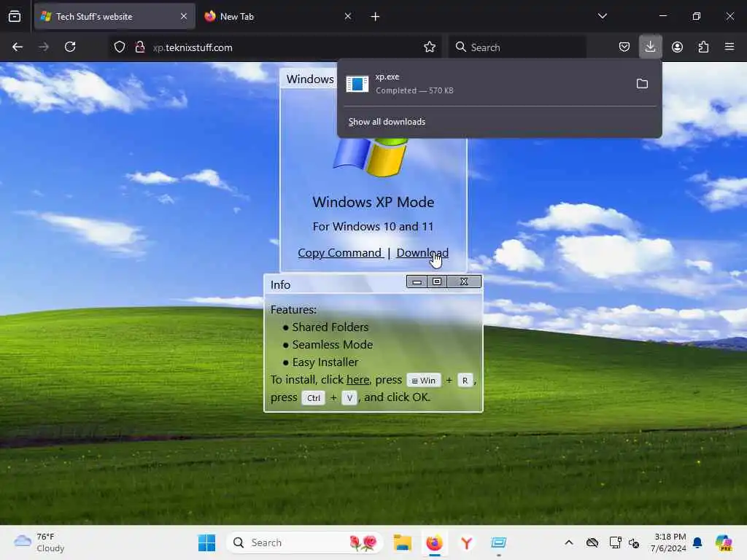
Task: Open downloaded xp.exe file entry
Action: [x=484, y=84]
